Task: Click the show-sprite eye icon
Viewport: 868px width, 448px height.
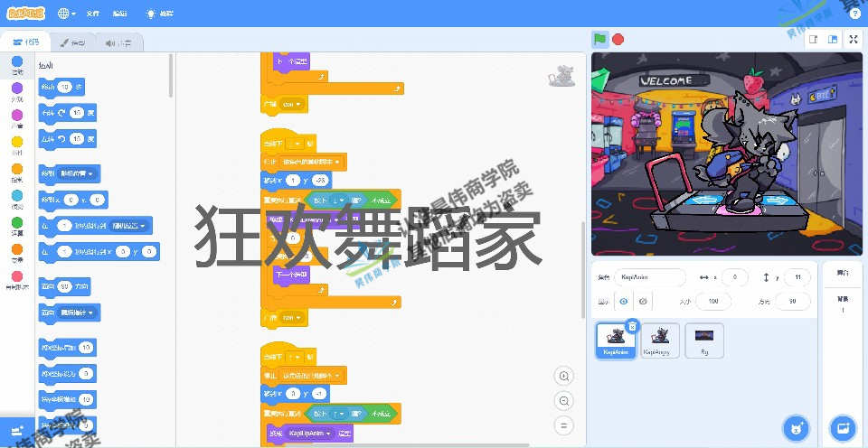Action: pos(624,302)
